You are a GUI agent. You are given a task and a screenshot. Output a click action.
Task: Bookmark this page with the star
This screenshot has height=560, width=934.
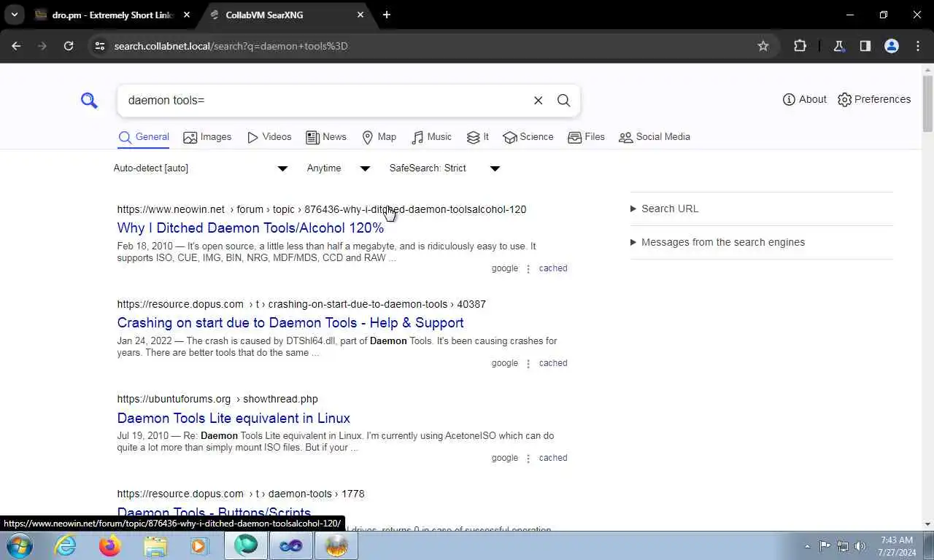[763, 46]
